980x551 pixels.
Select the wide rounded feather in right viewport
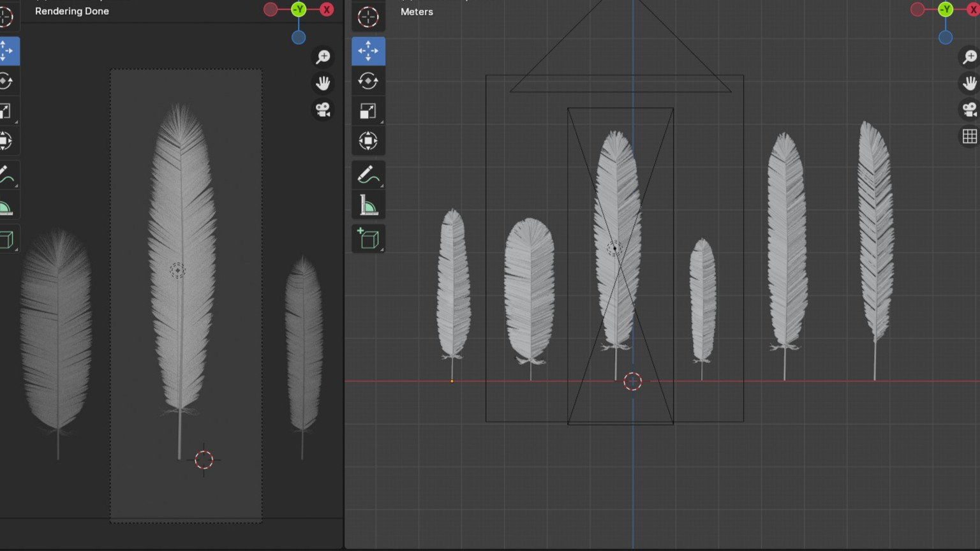coord(529,287)
